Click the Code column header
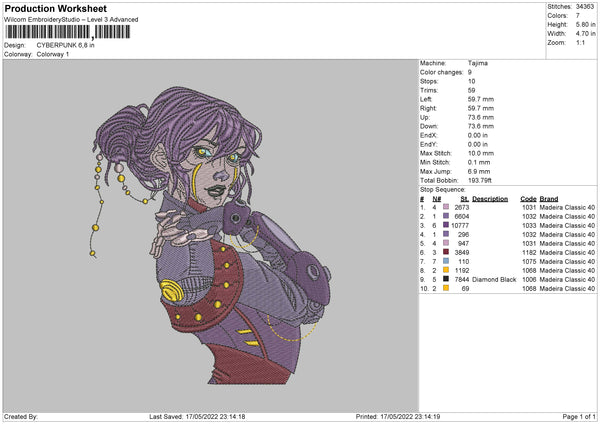The height and width of the screenshot is (424, 600). (x=529, y=198)
